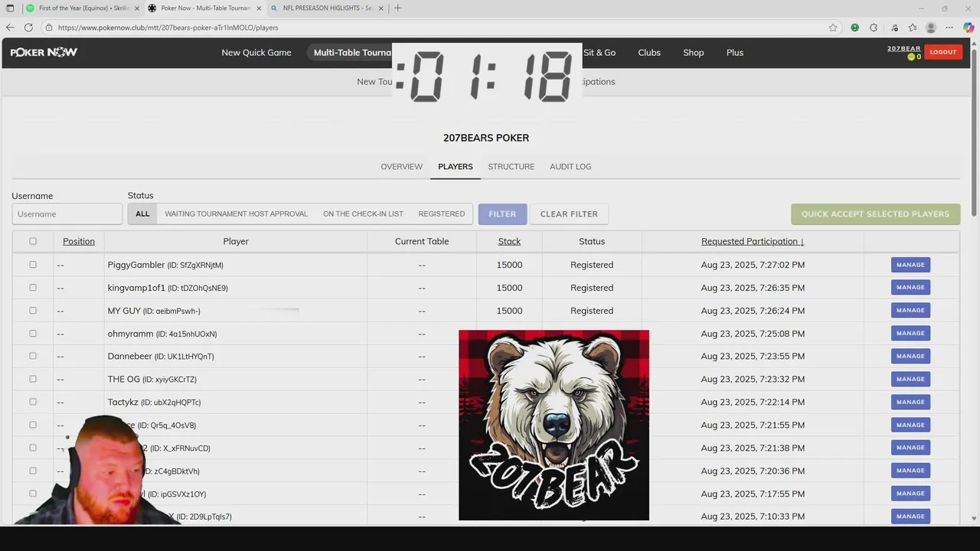Open Shop in top nav
The width and height of the screenshot is (980, 551).
click(x=694, y=53)
